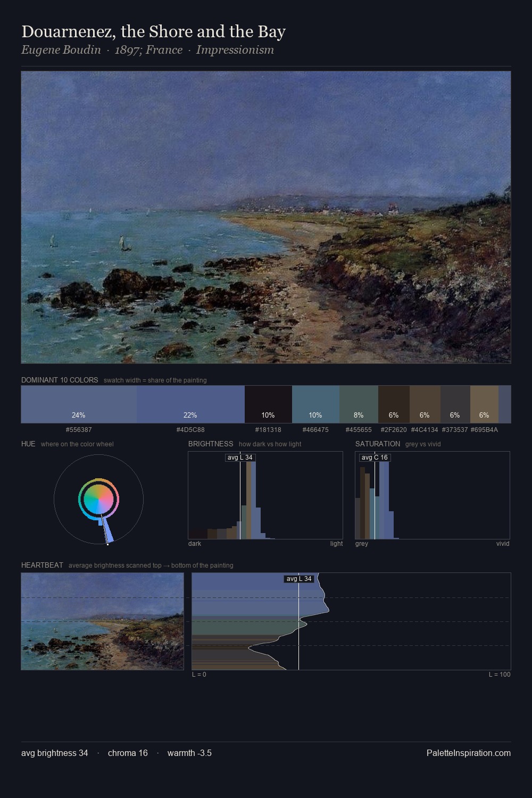This screenshot has height=798, width=532.
Task: Click the BRIGHTNESS section heading
Action: tap(211, 444)
